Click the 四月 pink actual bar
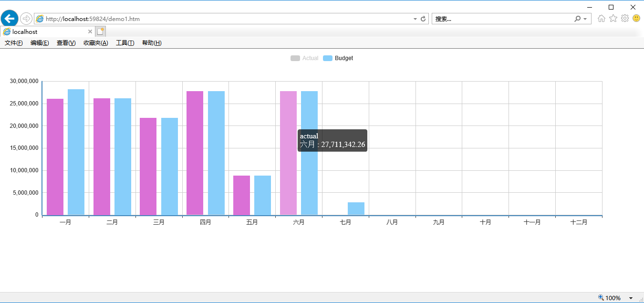The height and width of the screenshot is (303, 644). [195, 153]
